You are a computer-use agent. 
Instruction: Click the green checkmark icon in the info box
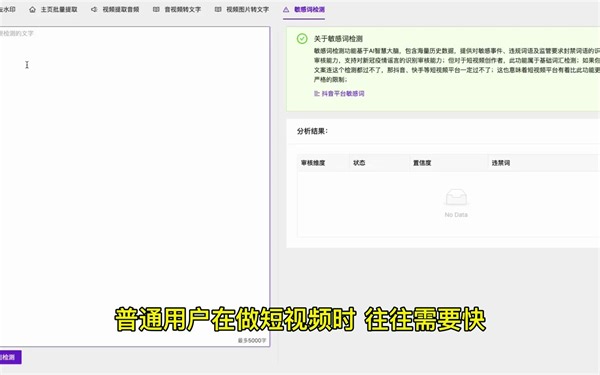(302, 39)
